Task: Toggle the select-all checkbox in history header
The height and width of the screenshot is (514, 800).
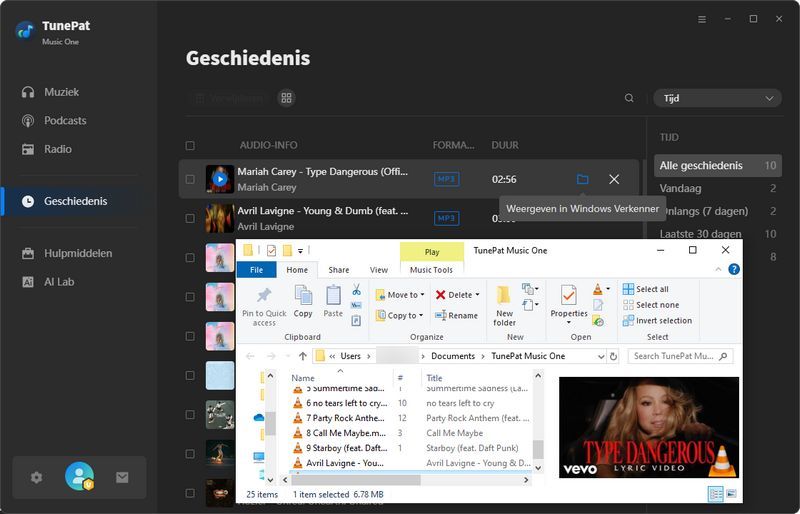Action: click(190, 146)
